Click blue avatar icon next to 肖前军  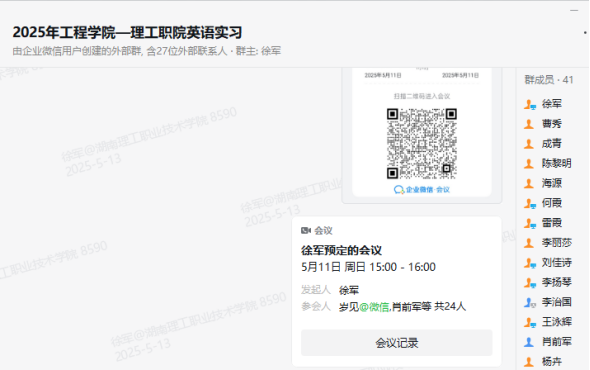click(529, 342)
